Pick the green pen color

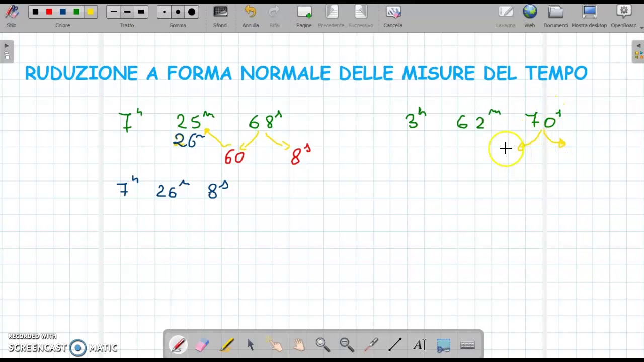pos(76,12)
